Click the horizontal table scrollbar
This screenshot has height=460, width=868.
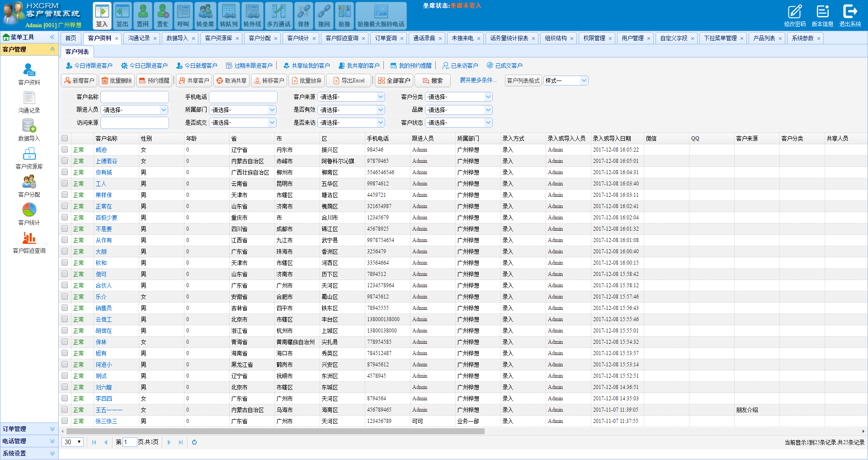click(275, 432)
